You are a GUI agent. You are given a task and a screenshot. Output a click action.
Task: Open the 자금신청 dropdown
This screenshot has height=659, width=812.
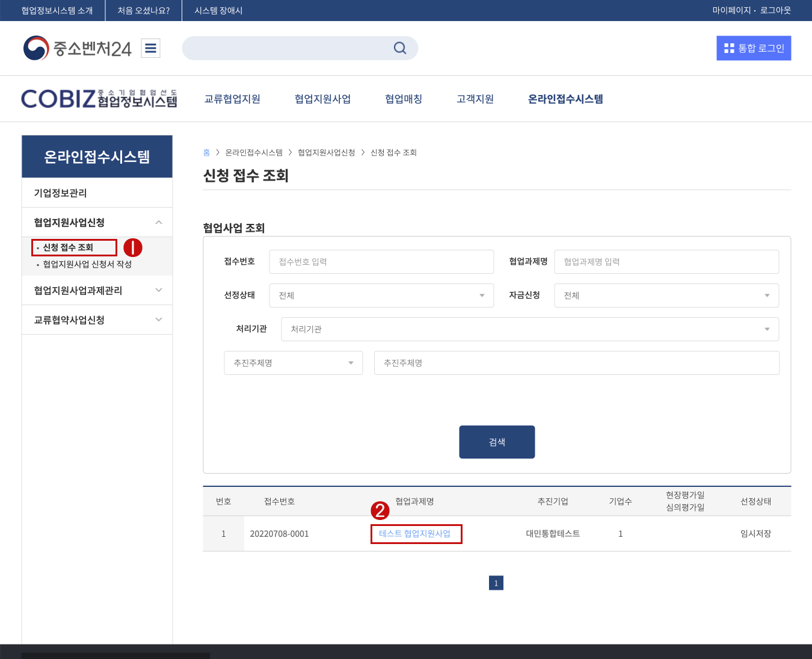pos(666,295)
